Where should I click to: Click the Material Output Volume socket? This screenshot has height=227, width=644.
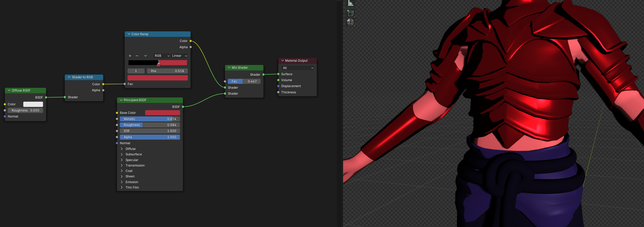click(278, 80)
